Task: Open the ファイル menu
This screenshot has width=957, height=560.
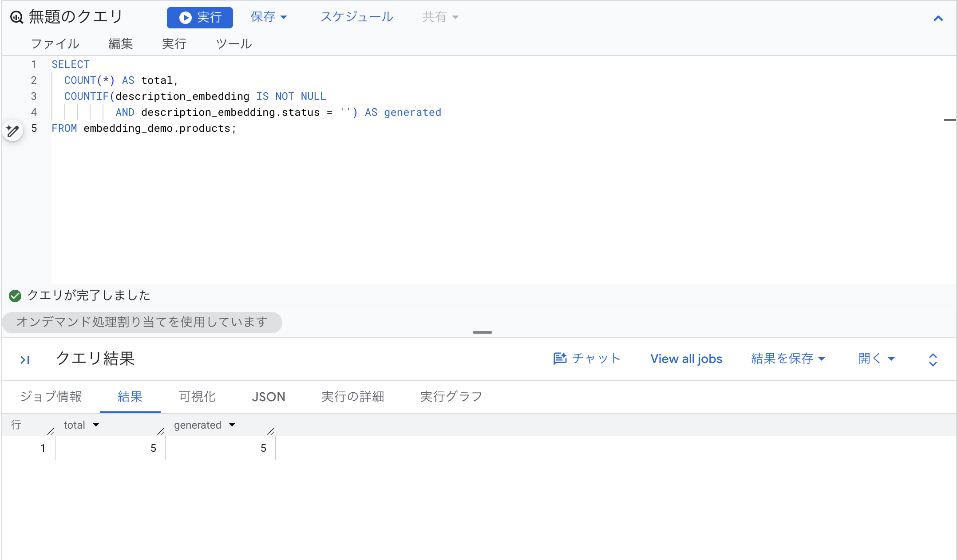Action: click(x=55, y=43)
